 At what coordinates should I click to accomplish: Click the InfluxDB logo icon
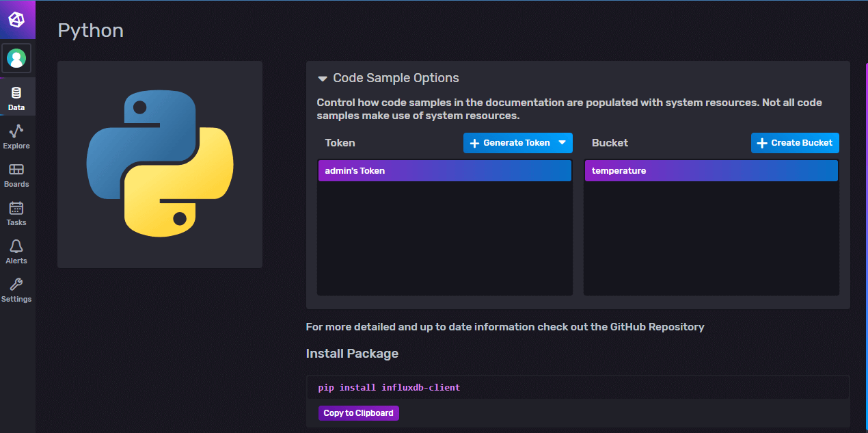point(16,19)
